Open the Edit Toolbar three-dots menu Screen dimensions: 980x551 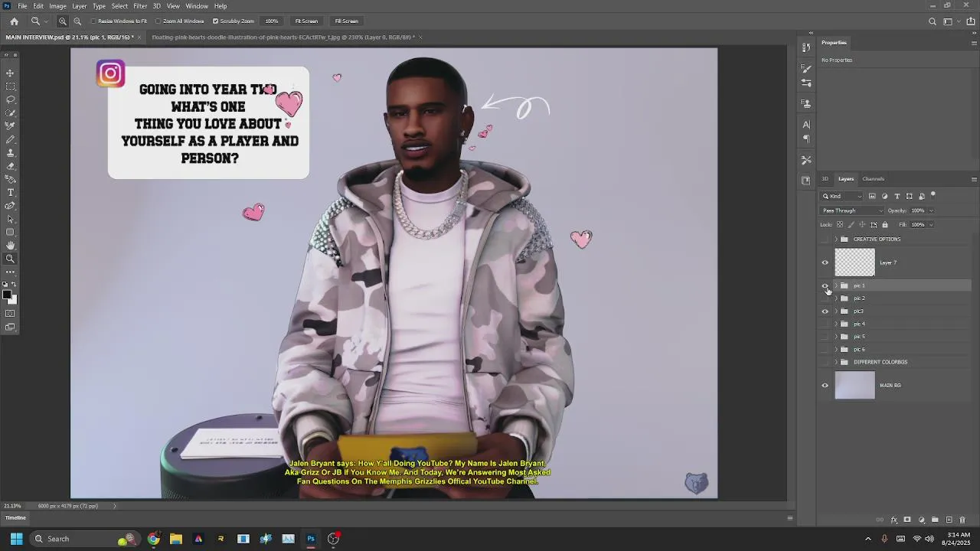(10, 272)
